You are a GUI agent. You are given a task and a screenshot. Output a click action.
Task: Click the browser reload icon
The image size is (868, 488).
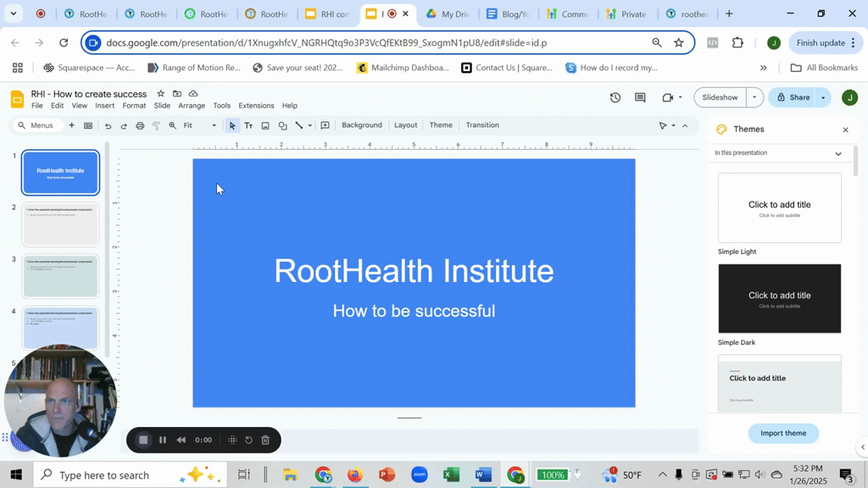click(64, 42)
